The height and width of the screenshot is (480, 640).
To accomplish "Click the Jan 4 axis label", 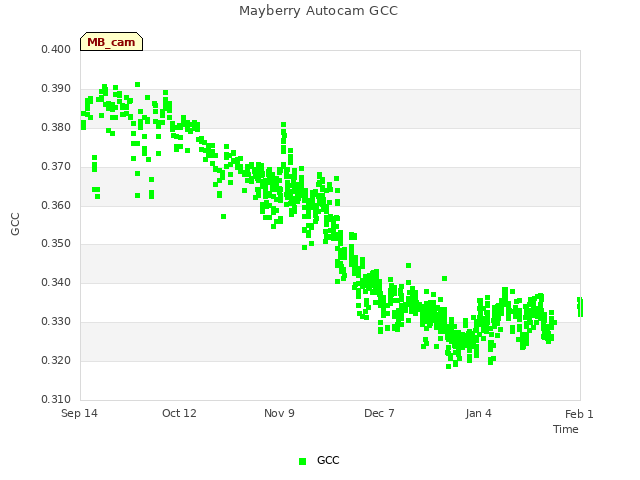I will (478, 413).
